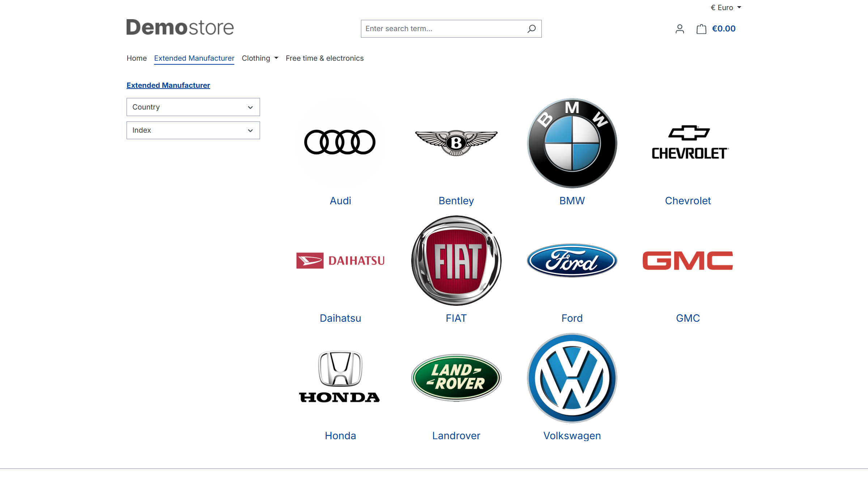Screen dimensions: 868x488
Task: Open the Euro currency selector
Action: tap(726, 8)
